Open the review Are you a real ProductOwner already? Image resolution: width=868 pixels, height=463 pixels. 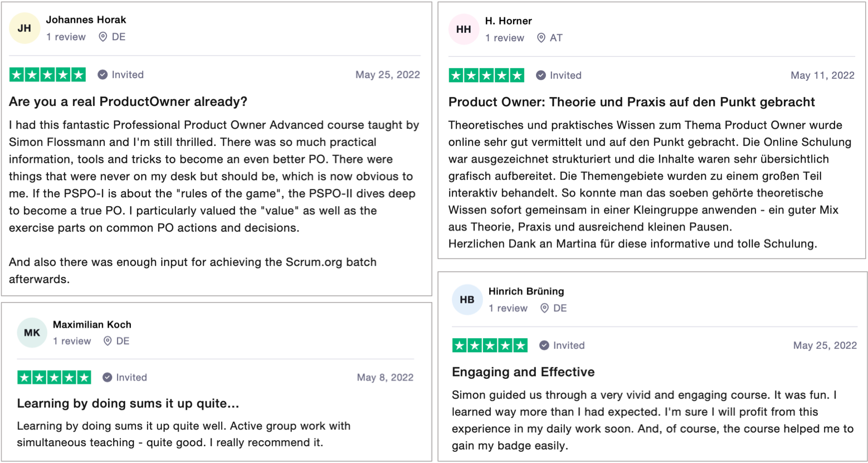coord(128,101)
